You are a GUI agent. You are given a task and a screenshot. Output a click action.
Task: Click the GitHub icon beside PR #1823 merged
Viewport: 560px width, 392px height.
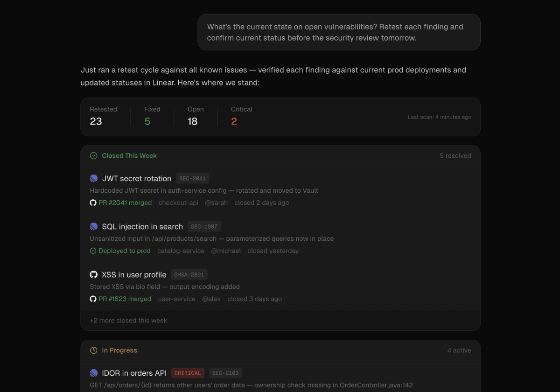click(x=93, y=299)
